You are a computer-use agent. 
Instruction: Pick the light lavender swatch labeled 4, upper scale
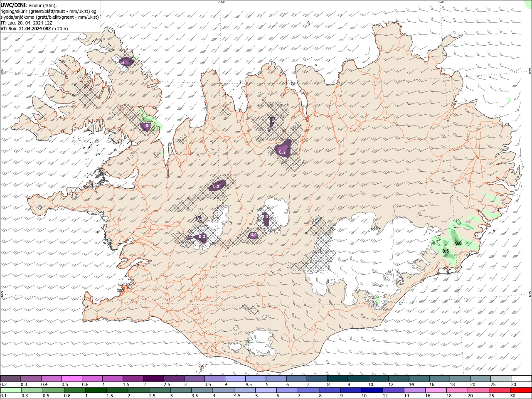tap(235, 378)
